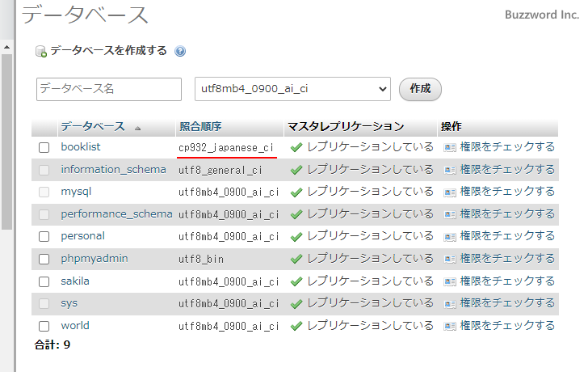588x372 pixels.
Task: Click privileges icon in world row
Action: point(450,326)
